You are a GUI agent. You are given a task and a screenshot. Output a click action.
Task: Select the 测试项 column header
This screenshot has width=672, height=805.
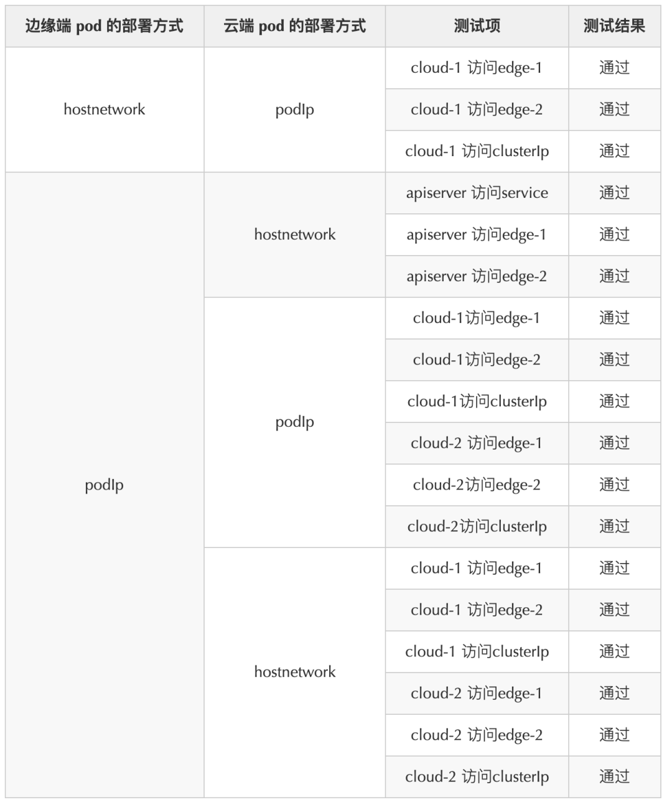[x=477, y=26]
